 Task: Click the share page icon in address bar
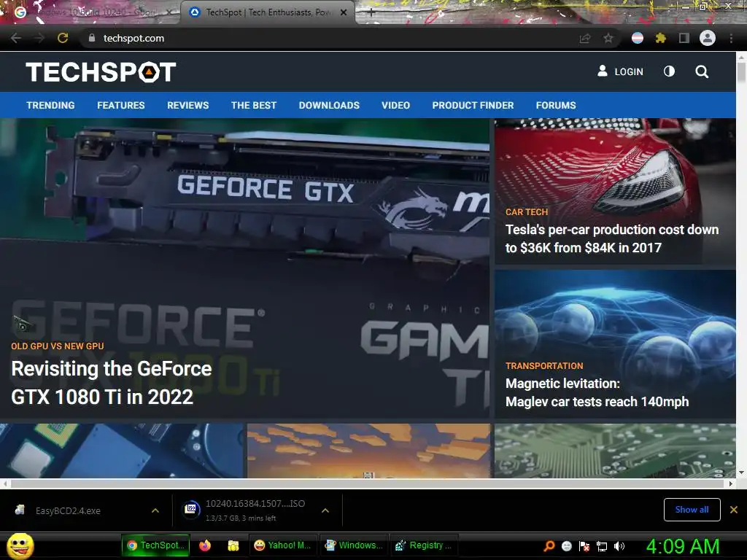[585, 39]
